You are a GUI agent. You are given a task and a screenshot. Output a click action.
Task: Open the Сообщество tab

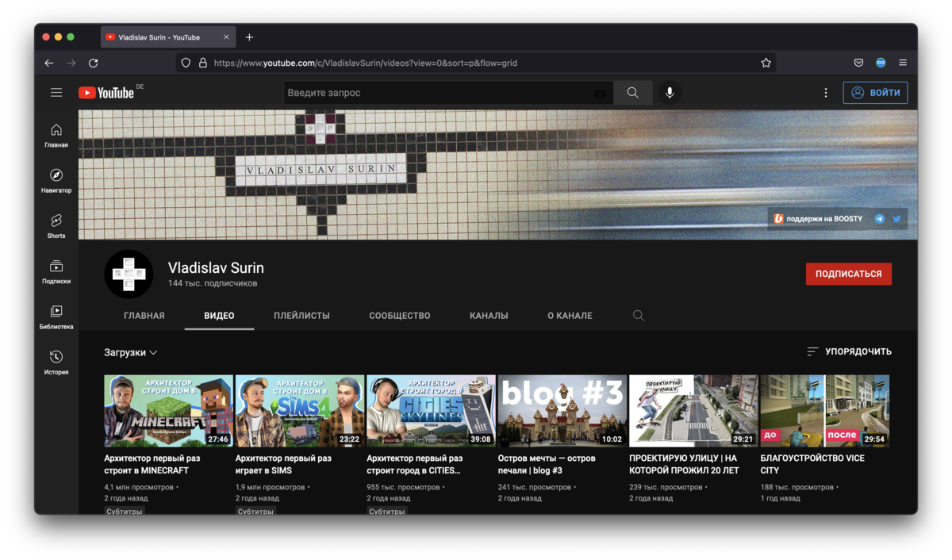[x=400, y=316]
